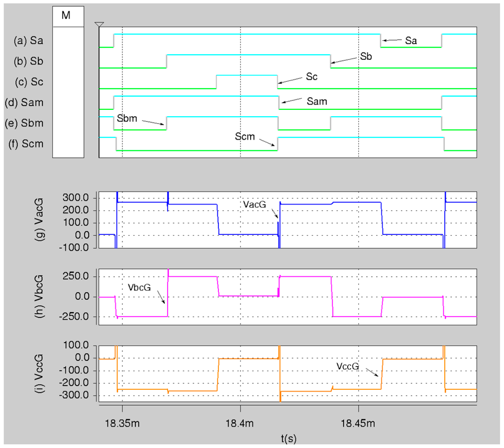Click the VacG annotation in the blue plot
504x448 pixels.
coord(254,204)
